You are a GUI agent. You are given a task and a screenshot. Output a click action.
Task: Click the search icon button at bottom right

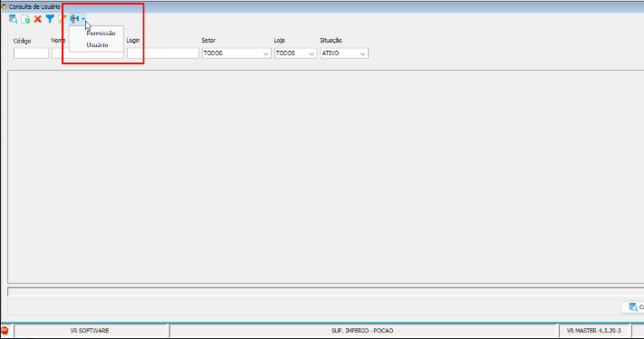(x=633, y=307)
